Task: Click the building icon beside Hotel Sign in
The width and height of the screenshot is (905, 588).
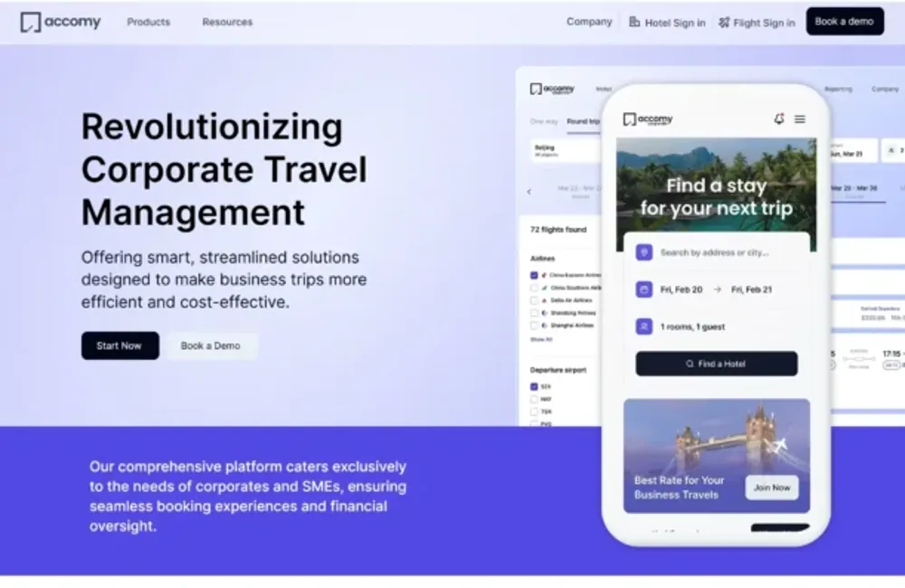Action: tap(634, 22)
